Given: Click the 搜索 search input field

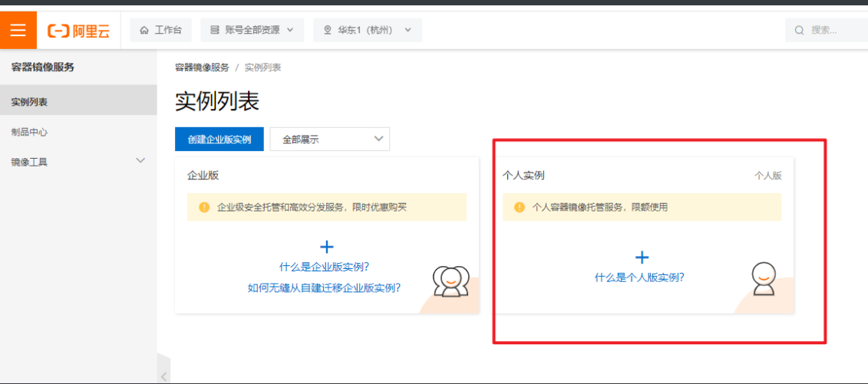Looking at the screenshot, I should pos(833,31).
